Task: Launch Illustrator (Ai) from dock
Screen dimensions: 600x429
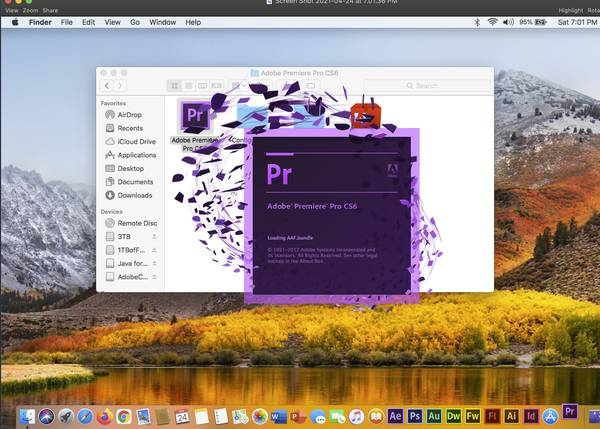Action: tap(512, 416)
